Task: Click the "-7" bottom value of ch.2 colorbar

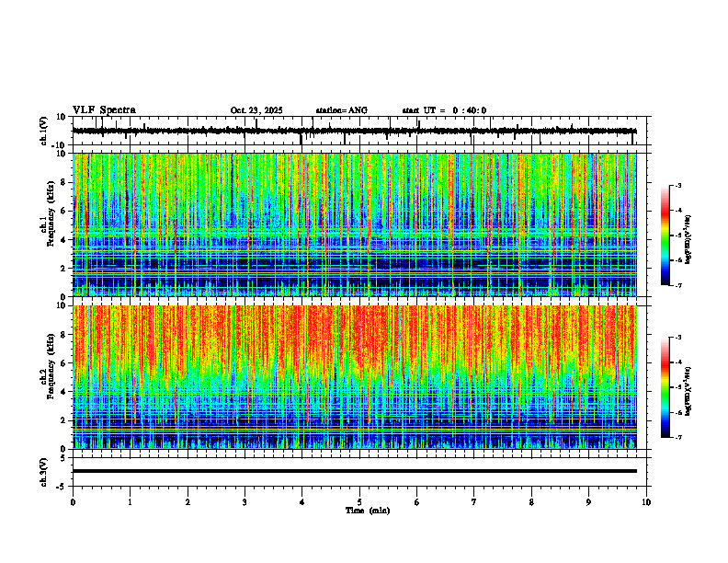Action: point(677,437)
